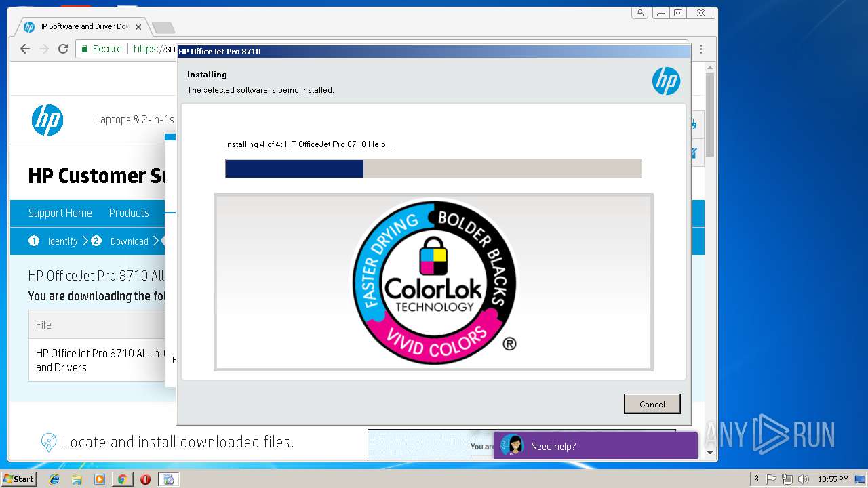Go to the Identify step
The width and height of the screenshot is (868, 488).
pyautogui.click(x=54, y=241)
